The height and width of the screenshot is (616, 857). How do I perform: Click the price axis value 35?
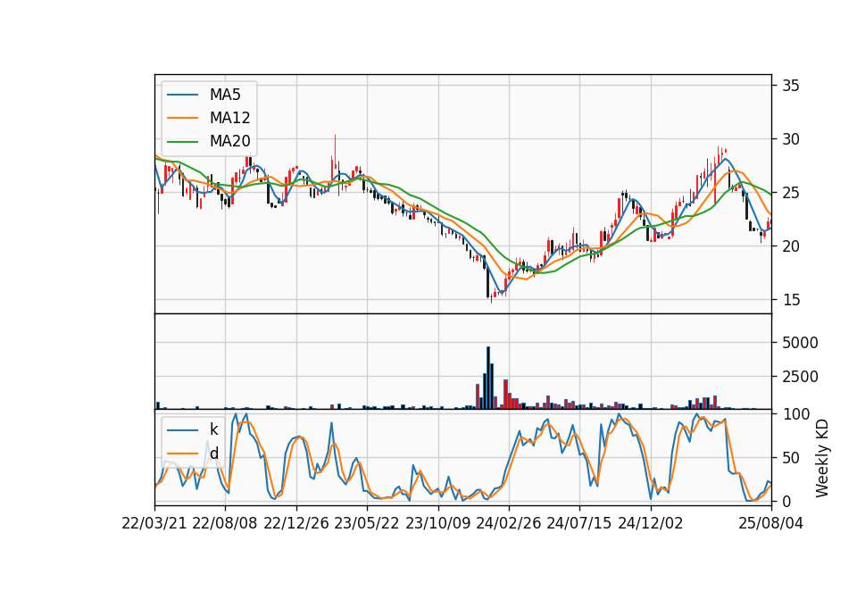coord(791,86)
